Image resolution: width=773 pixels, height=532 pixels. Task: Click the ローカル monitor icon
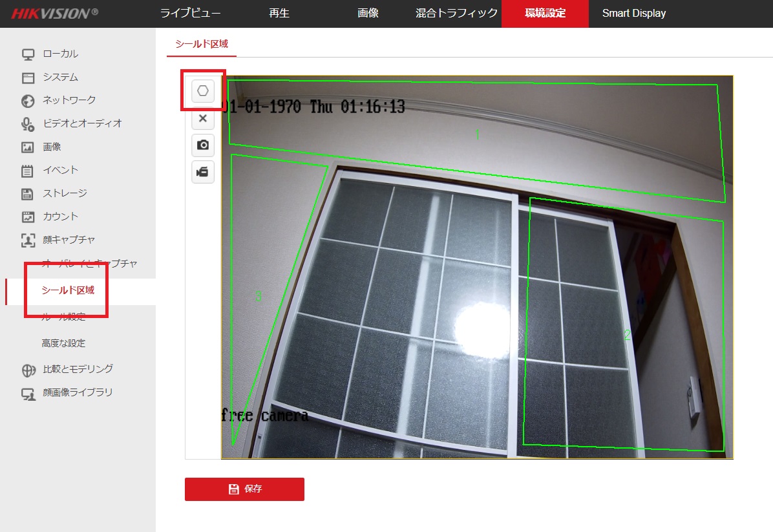point(28,54)
